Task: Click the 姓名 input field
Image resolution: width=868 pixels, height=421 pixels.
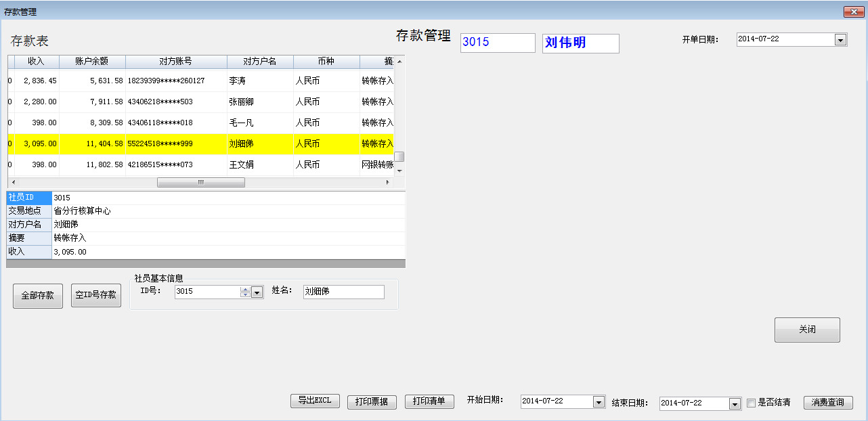Action: (343, 292)
